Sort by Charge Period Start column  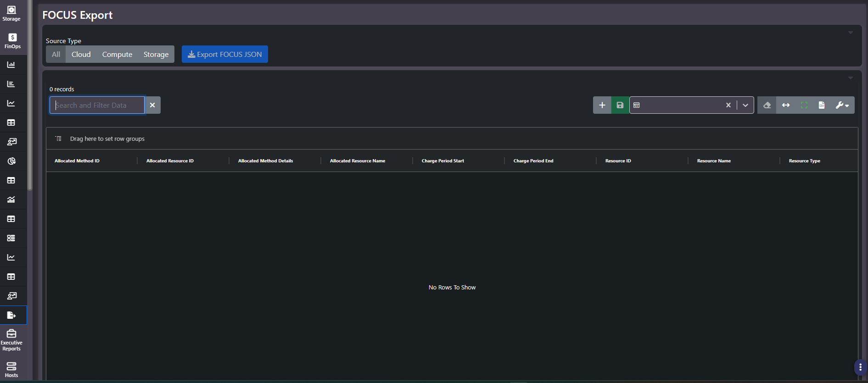point(443,161)
